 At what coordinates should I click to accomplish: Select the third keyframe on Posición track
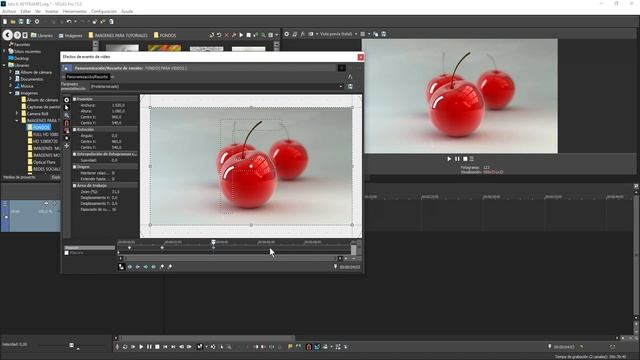[x=213, y=248]
